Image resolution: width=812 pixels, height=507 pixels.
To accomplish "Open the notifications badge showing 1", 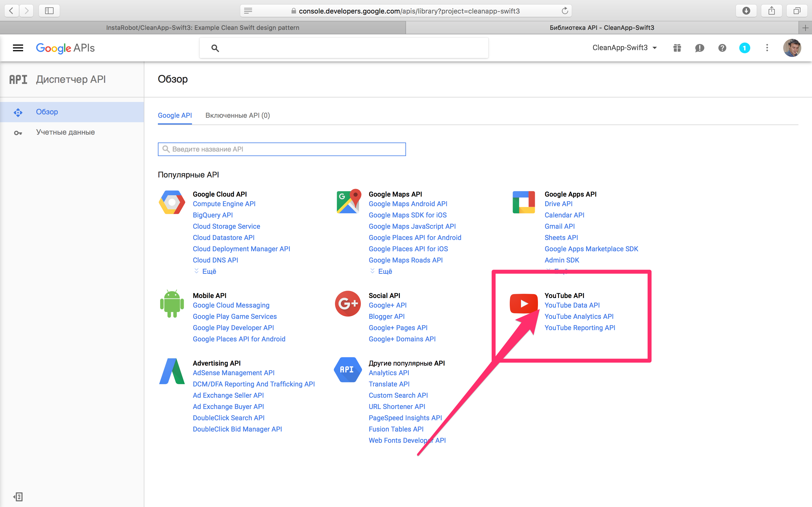I will (744, 48).
